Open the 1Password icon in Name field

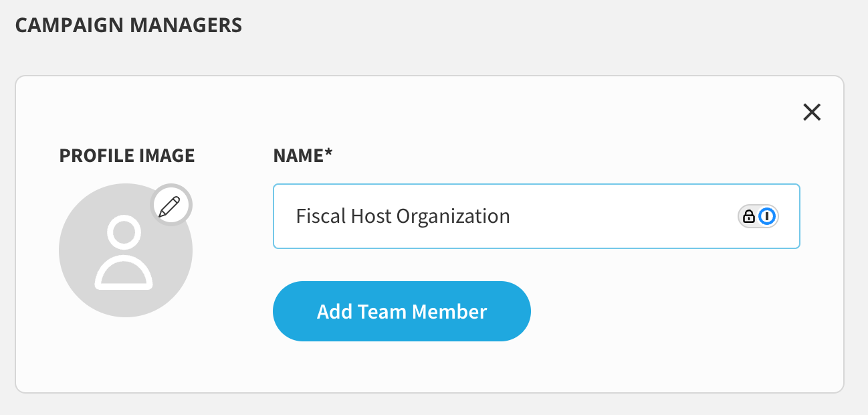[768, 216]
